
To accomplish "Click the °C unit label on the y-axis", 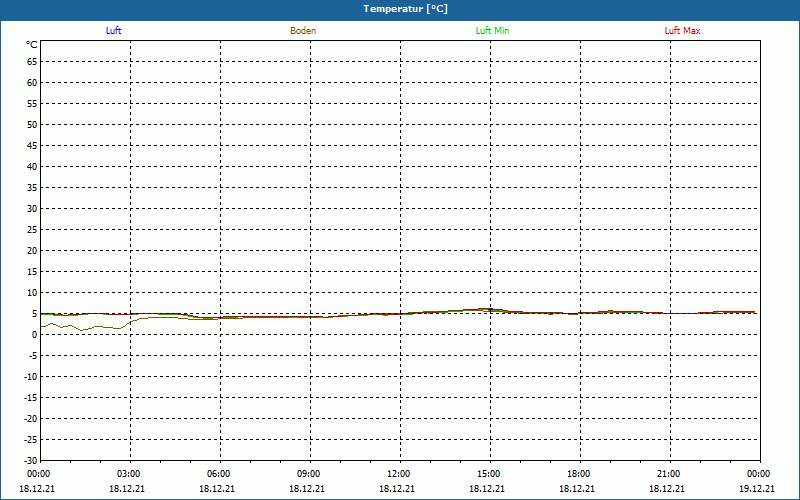I will [32, 45].
